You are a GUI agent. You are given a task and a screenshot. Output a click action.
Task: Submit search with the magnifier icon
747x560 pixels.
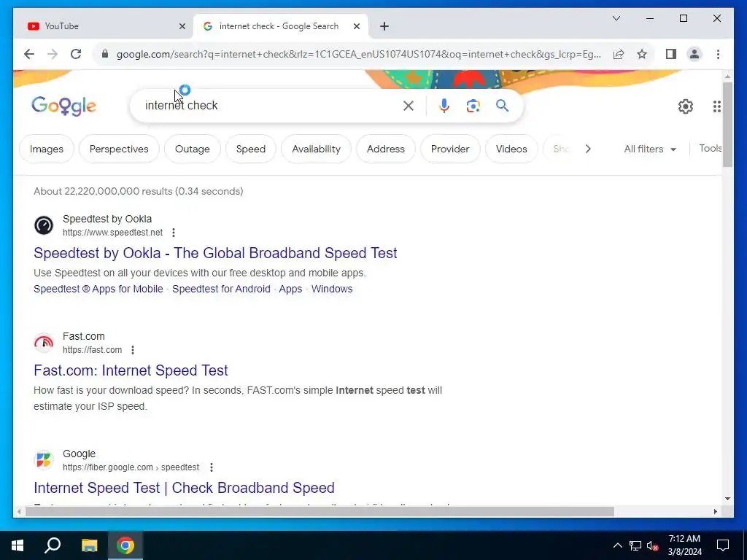502,106
